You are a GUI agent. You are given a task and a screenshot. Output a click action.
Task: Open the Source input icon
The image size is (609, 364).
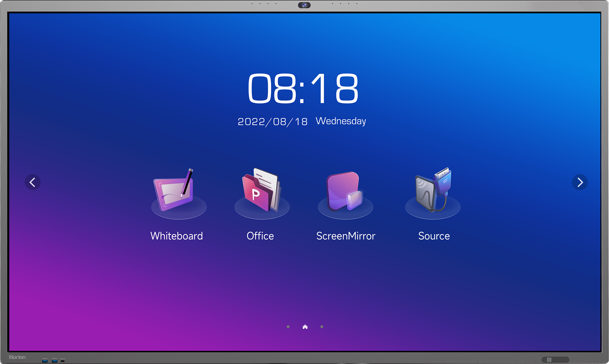tap(433, 191)
